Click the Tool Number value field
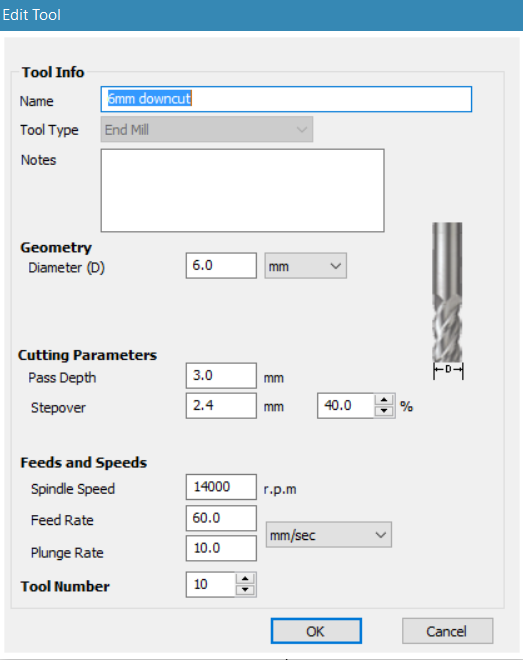Screen dimensions: 523x660 pos(210,584)
